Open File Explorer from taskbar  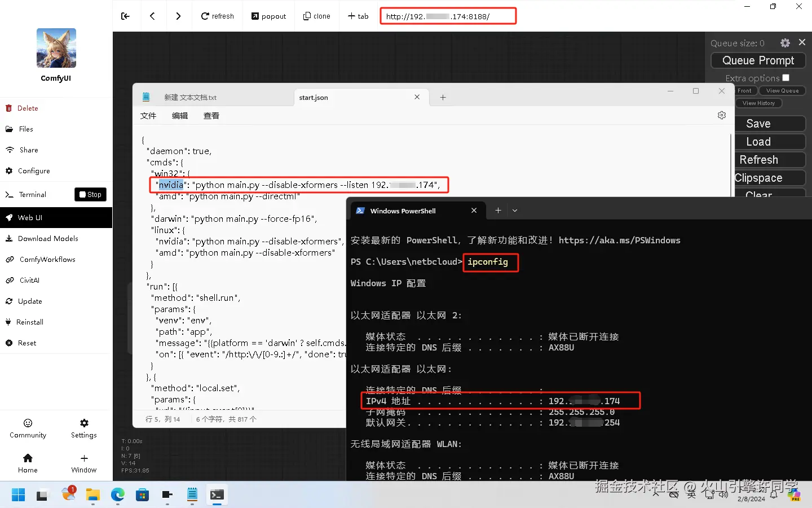[x=92, y=495]
